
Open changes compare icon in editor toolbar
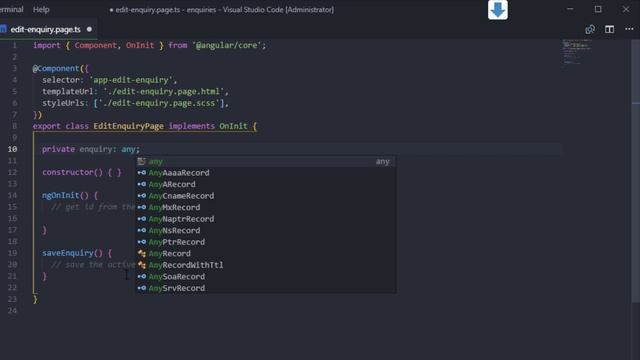[x=590, y=29]
